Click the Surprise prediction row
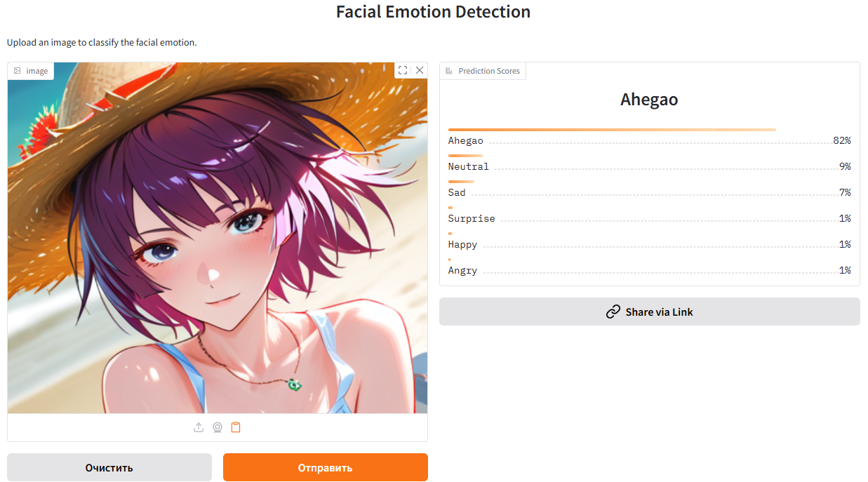 (x=650, y=213)
